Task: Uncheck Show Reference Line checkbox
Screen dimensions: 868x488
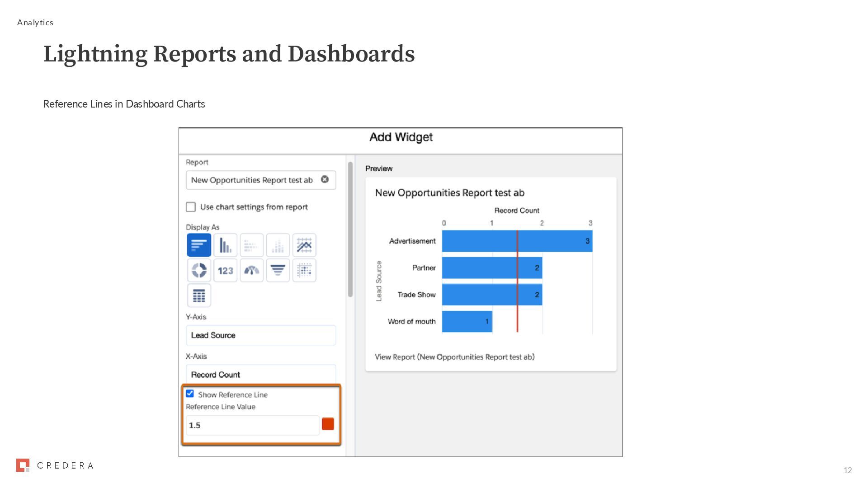Action: click(190, 394)
